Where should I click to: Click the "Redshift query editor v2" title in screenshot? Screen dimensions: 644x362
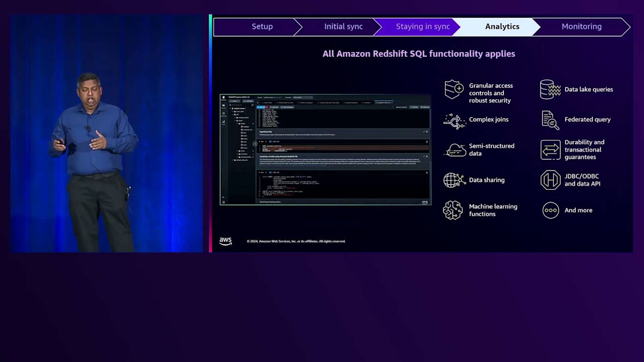(x=239, y=97)
